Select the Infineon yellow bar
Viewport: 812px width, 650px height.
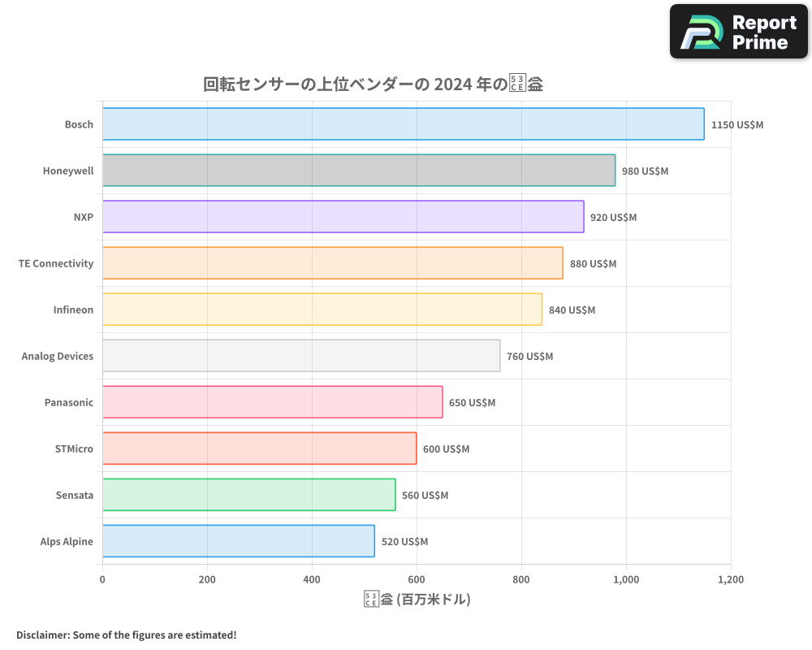tap(321, 310)
